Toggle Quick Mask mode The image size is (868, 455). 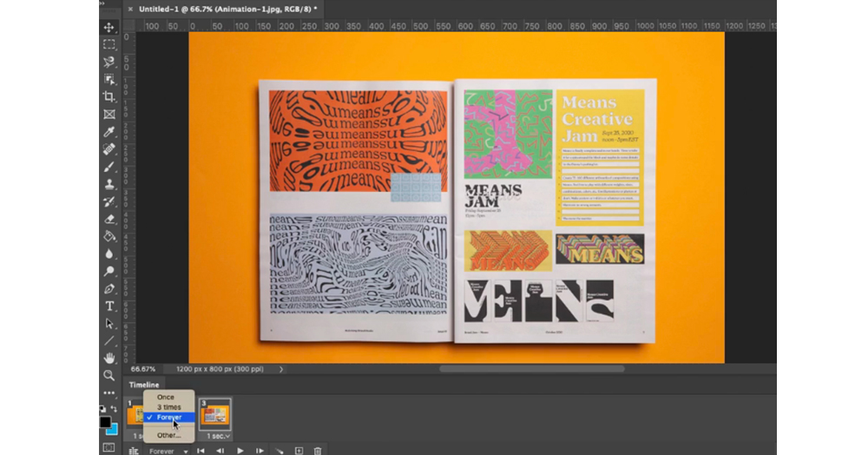click(109, 447)
